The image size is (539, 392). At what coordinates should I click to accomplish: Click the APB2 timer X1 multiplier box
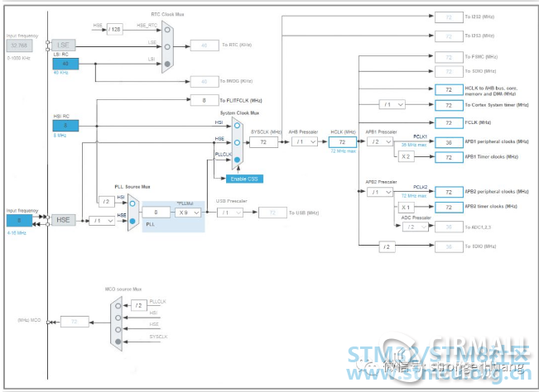click(x=406, y=208)
